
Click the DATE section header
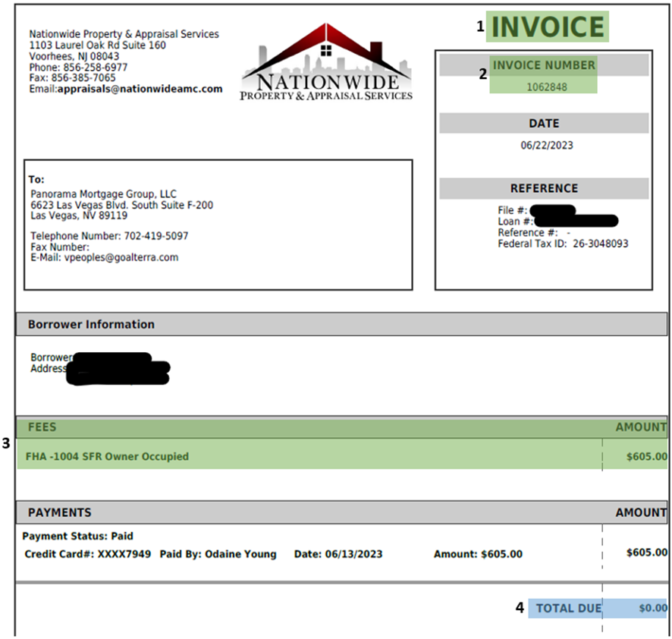click(x=544, y=123)
